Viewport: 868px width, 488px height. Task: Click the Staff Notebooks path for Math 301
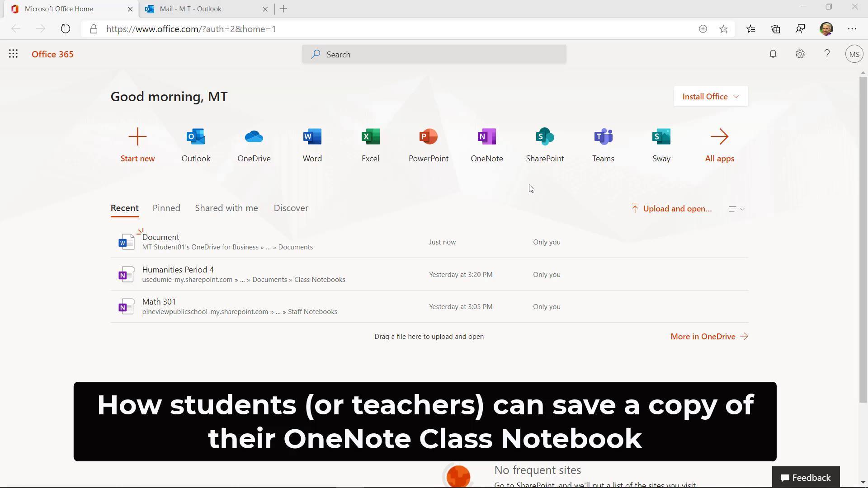click(312, 312)
